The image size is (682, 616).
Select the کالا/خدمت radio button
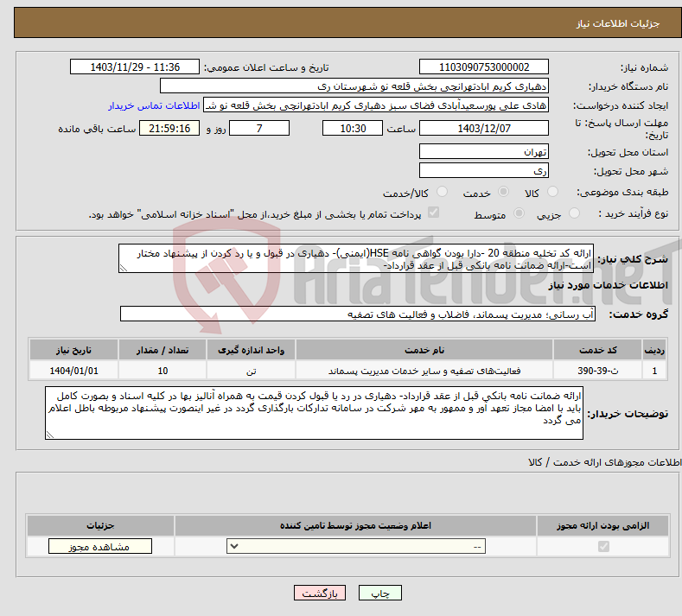point(442,192)
